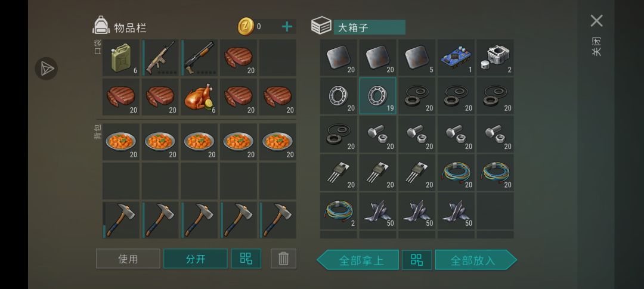644x289 pixels.
Task: Tap the gold coin currency icon
Action: 246,26
